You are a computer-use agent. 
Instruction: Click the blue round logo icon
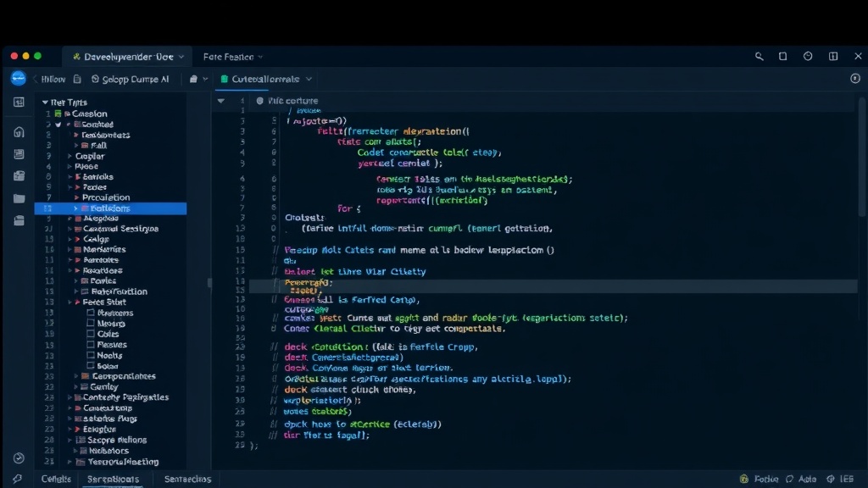tap(19, 79)
